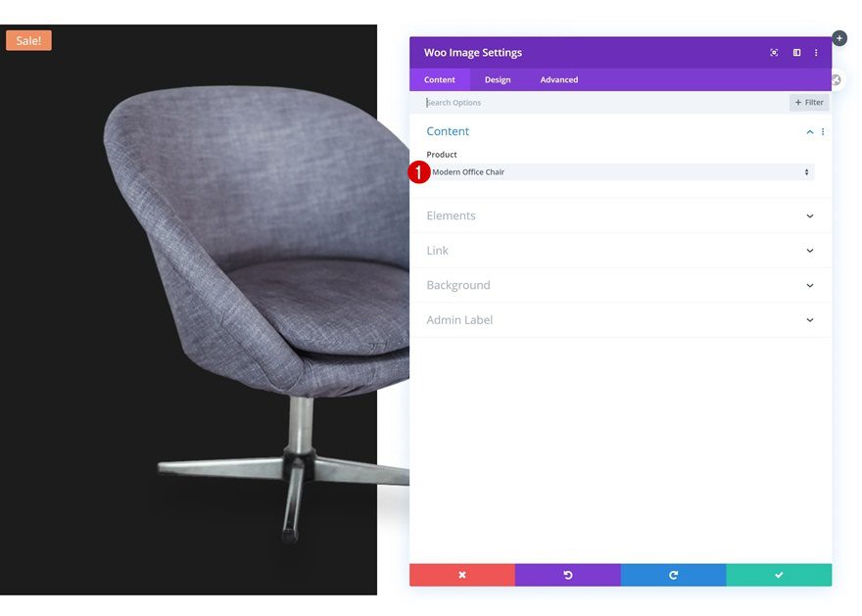
Task: Save changes with green checkmark button
Action: 779,575
